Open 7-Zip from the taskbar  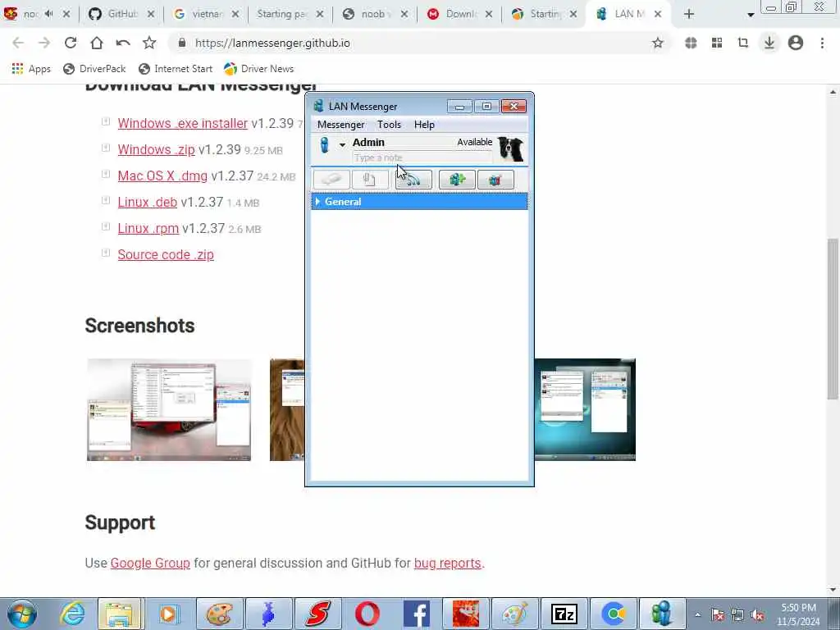[x=564, y=614]
